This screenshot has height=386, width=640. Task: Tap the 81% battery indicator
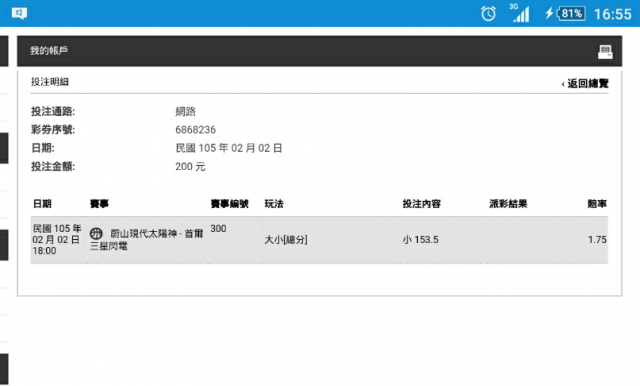(x=565, y=13)
